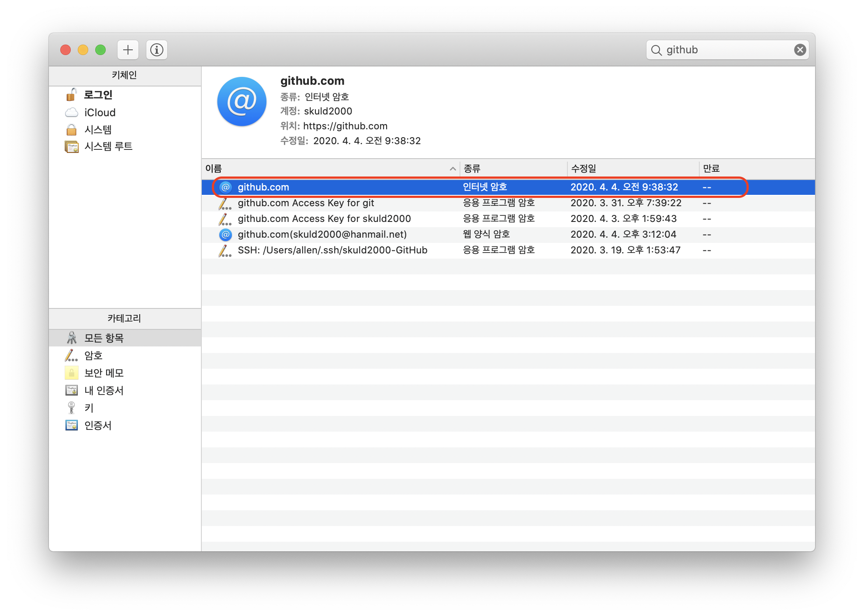Open the info inspector button in toolbar
This screenshot has width=864, height=616.
[157, 50]
